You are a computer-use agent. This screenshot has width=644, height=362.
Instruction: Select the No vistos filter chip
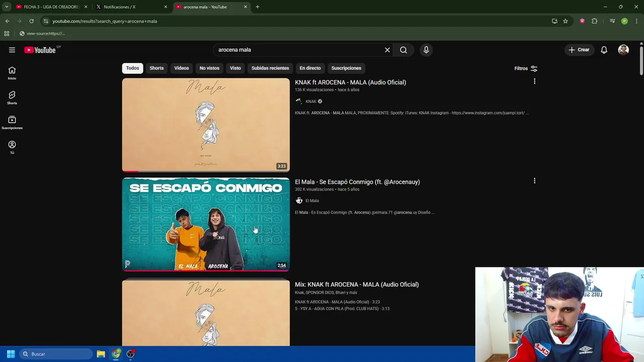209,68
